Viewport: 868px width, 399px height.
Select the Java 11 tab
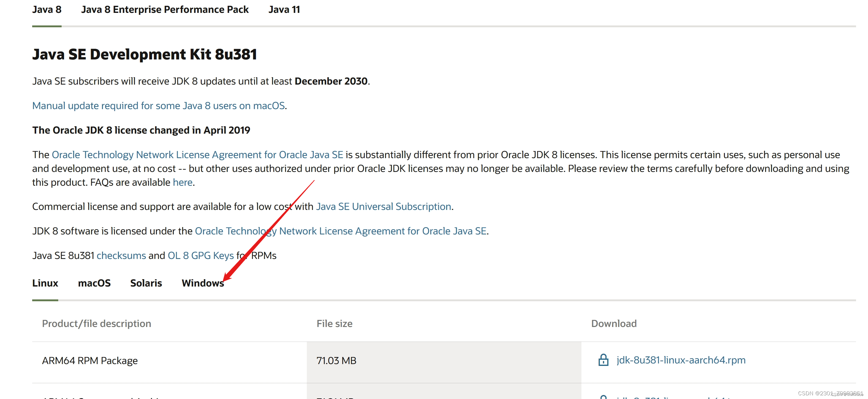(x=284, y=9)
